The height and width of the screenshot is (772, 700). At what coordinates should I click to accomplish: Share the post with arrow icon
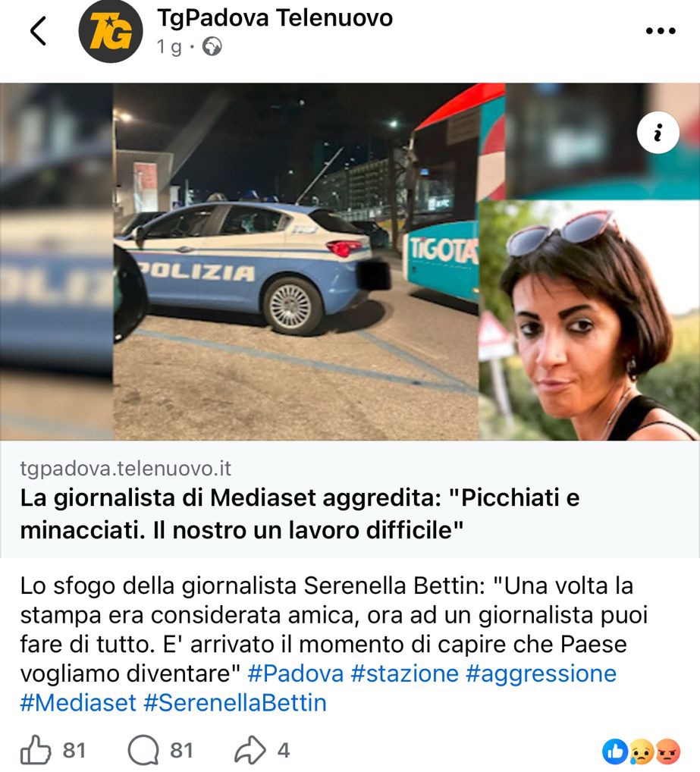point(250,750)
